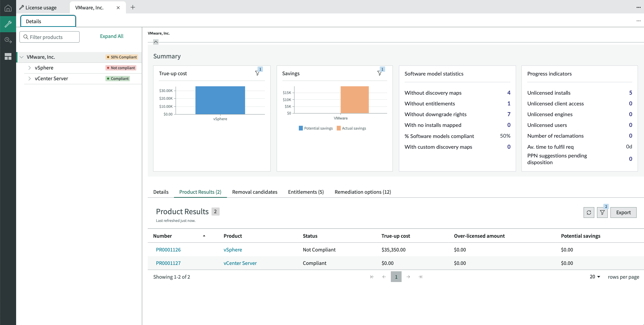Open the clock-arrow history sidebar icon
This screenshot has height=325, width=644.
coord(8,40)
